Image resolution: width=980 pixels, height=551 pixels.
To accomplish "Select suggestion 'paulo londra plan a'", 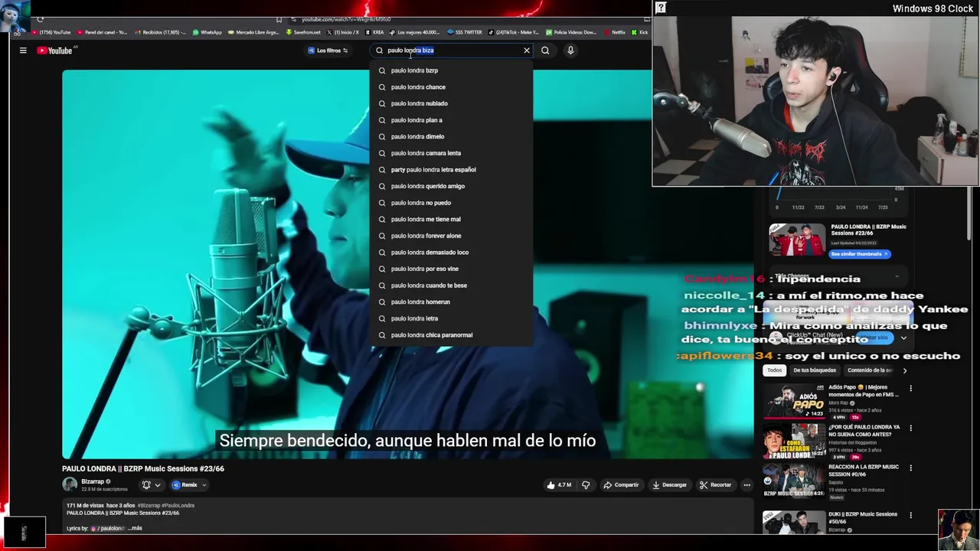I will point(452,120).
